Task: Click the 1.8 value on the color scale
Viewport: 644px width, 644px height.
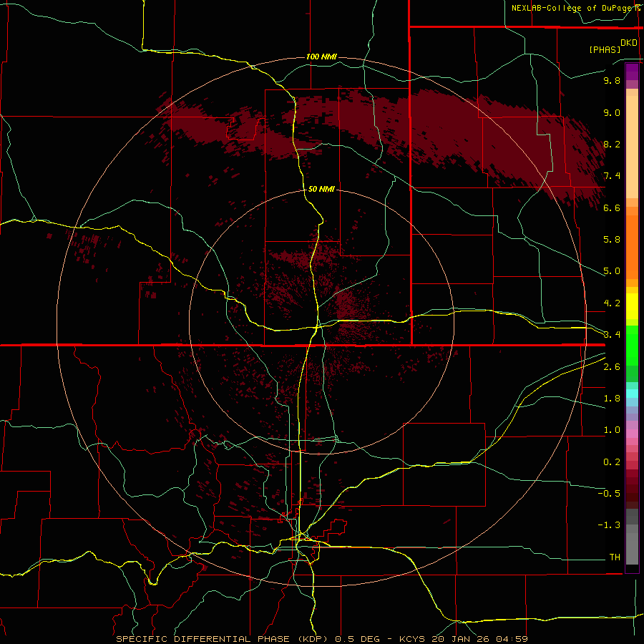Action: pos(612,399)
